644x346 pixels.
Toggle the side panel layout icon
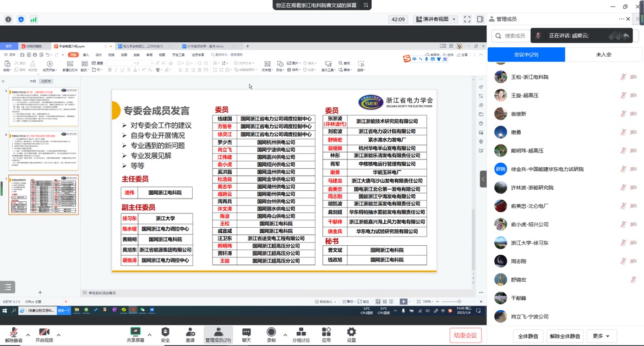click(x=480, y=19)
